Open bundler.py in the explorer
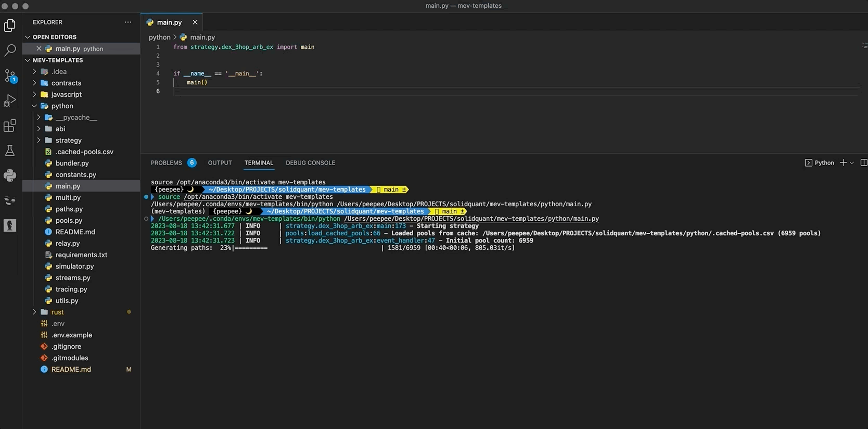This screenshot has height=429, width=868. click(81, 163)
